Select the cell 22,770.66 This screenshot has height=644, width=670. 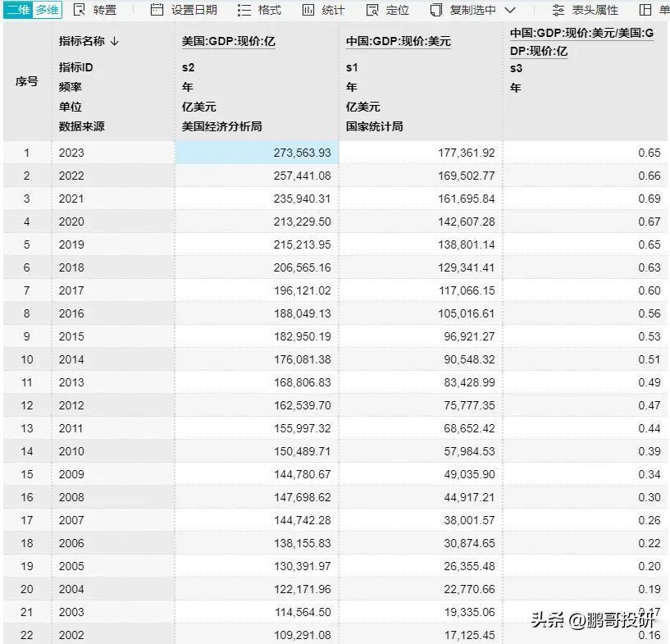pyautogui.click(x=421, y=589)
